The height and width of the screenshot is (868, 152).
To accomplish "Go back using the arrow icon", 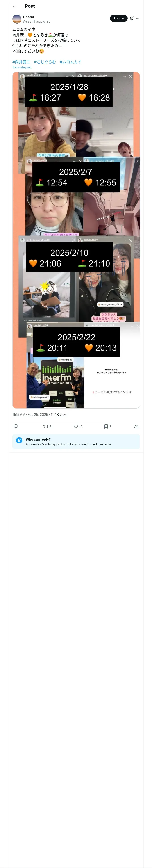I will click(x=15, y=6).
